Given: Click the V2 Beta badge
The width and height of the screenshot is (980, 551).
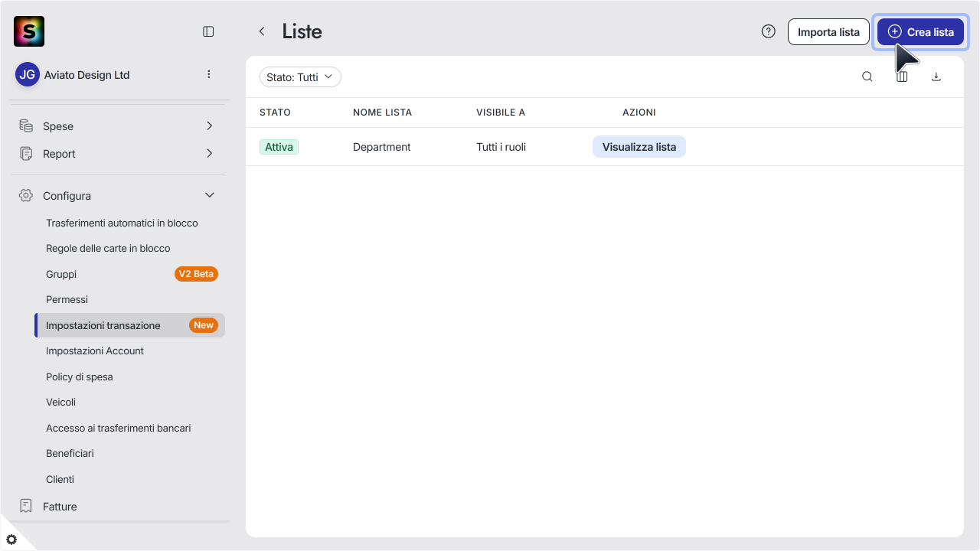Looking at the screenshot, I should [x=196, y=274].
